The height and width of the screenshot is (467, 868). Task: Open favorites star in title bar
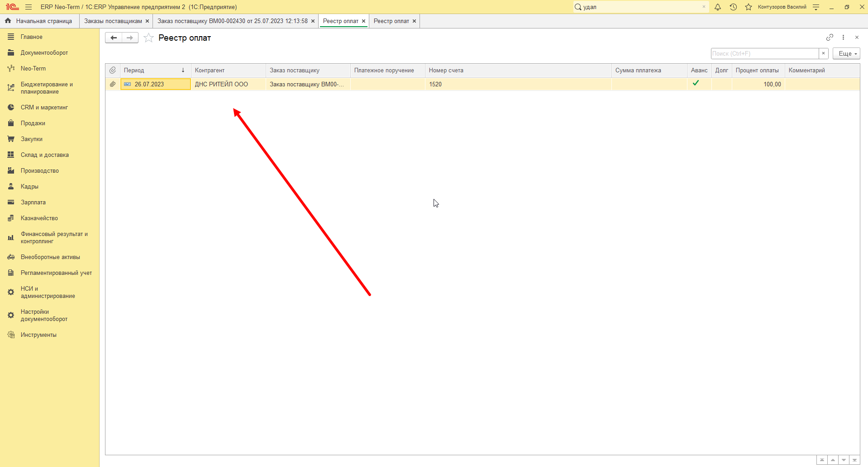click(x=749, y=7)
